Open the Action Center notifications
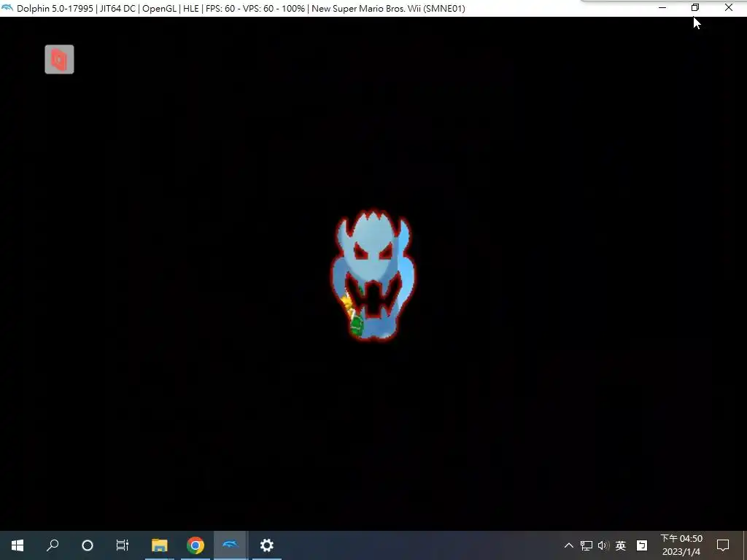Viewport: 747px width, 560px height. 723,545
